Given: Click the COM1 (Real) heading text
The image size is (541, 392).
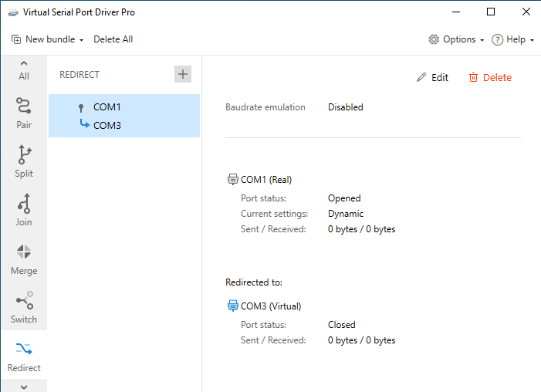Looking at the screenshot, I should (x=266, y=180).
